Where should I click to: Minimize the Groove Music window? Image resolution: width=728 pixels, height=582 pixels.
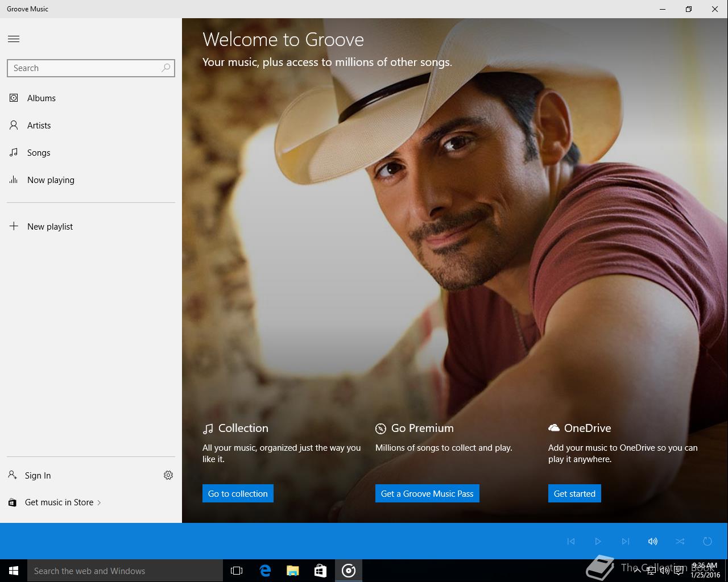pos(663,9)
